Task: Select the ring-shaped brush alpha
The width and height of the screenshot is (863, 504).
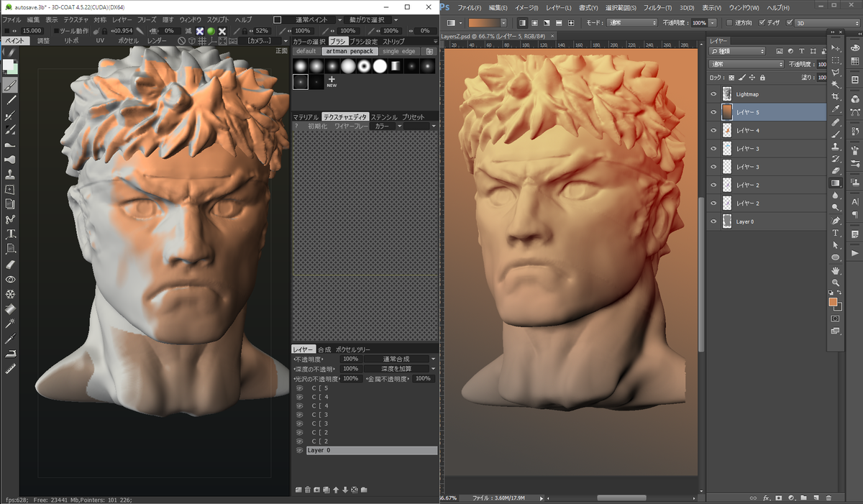Action: tap(364, 66)
